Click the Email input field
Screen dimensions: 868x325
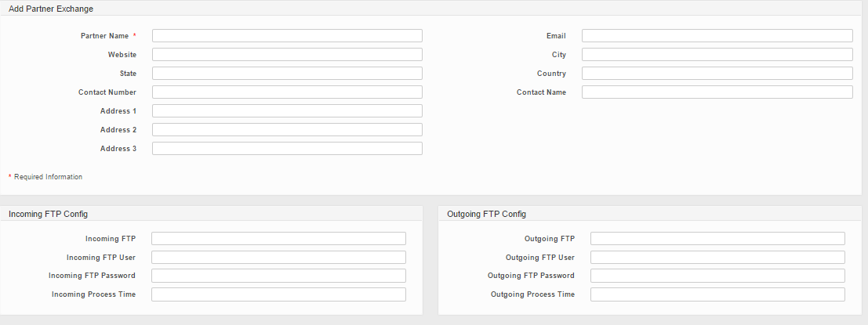pos(717,36)
